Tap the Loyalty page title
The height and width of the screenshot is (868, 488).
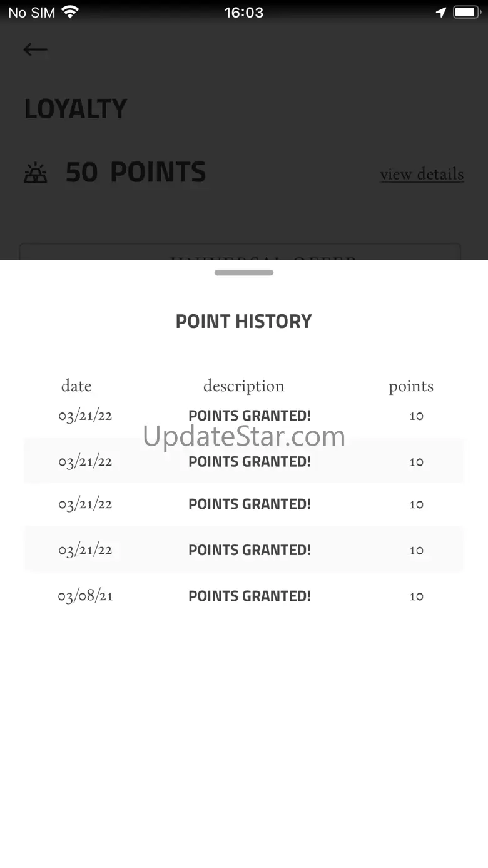click(76, 109)
